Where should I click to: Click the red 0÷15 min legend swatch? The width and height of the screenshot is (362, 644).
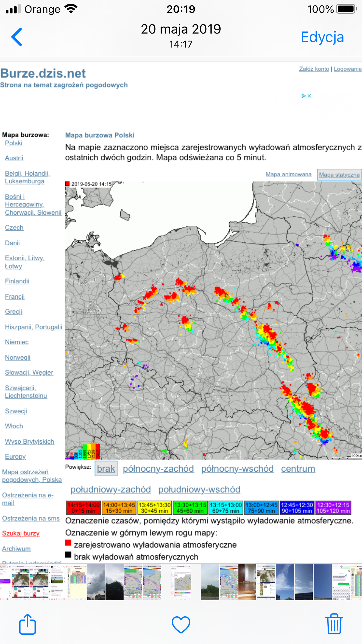point(84,508)
